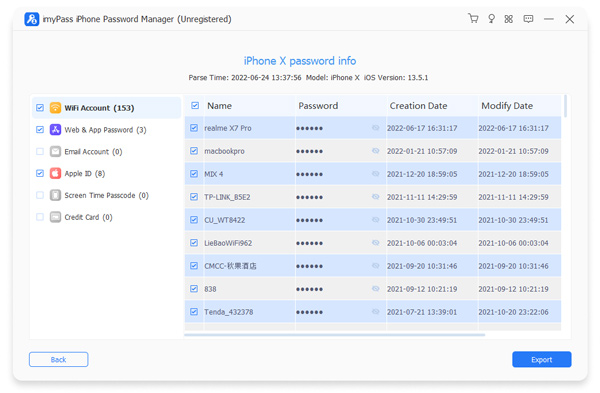Uncheck the MIX 4 row checkbox
The height and width of the screenshot is (393, 600).
pyautogui.click(x=194, y=174)
